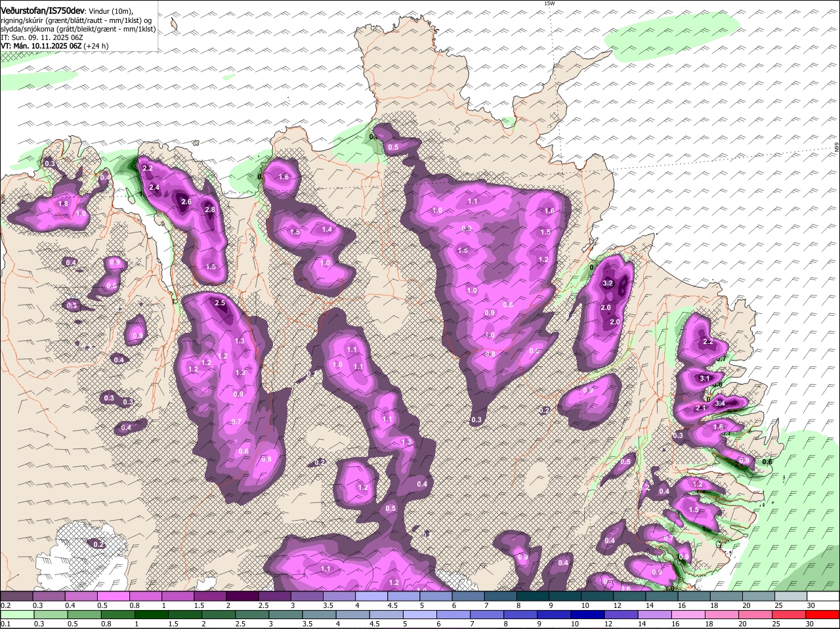
Task: Click the 2.8 snowfall value on the map
Action: point(210,209)
